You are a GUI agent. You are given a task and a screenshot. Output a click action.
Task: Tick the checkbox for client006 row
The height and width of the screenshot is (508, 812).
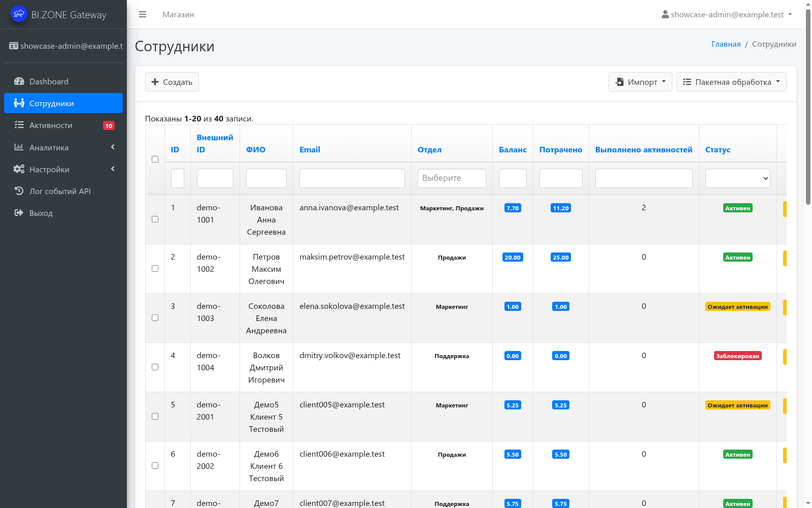155,466
